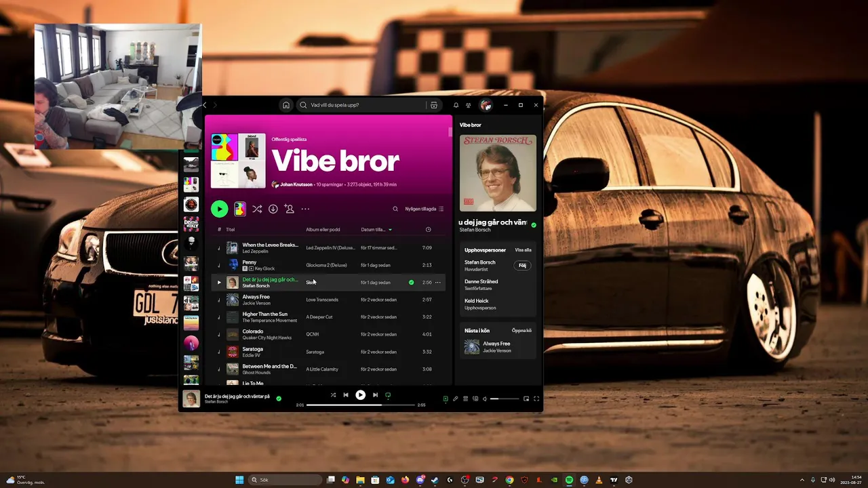Click the taskbar 'Sök' search box
The image size is (868, 488).
click(285, 480)
